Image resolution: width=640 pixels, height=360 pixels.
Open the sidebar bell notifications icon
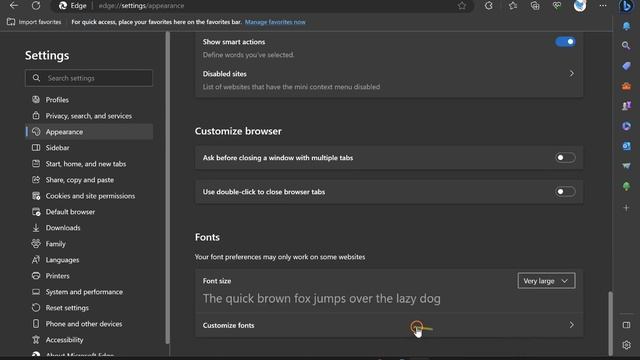coord(626,26)
